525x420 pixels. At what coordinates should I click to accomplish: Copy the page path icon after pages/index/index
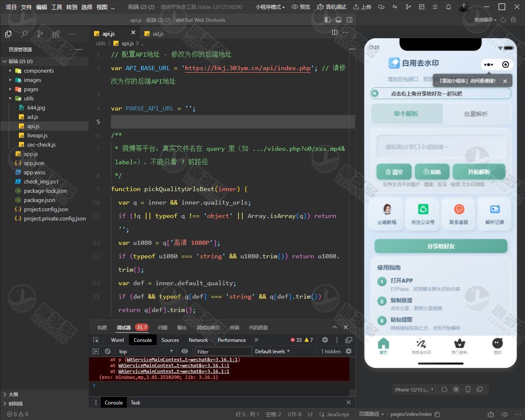tap(438, 415)
